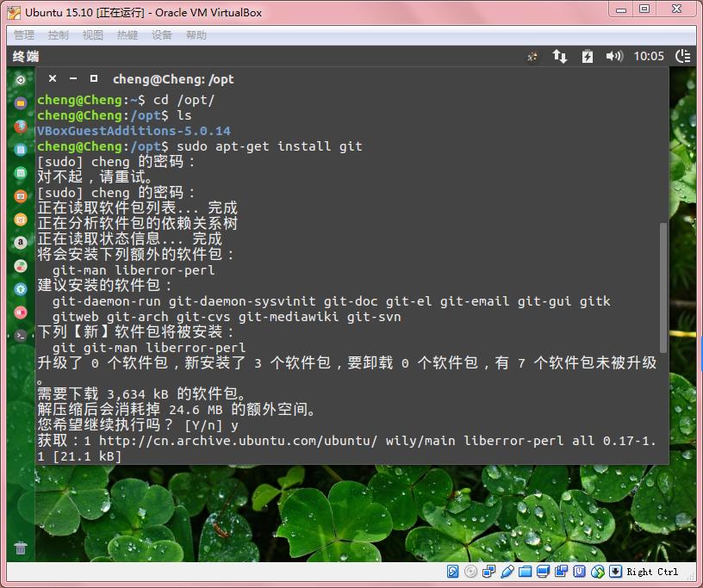Click the USB devices status icon
The height and width of the screenshot is (588, 703).
tap(507, 572)
